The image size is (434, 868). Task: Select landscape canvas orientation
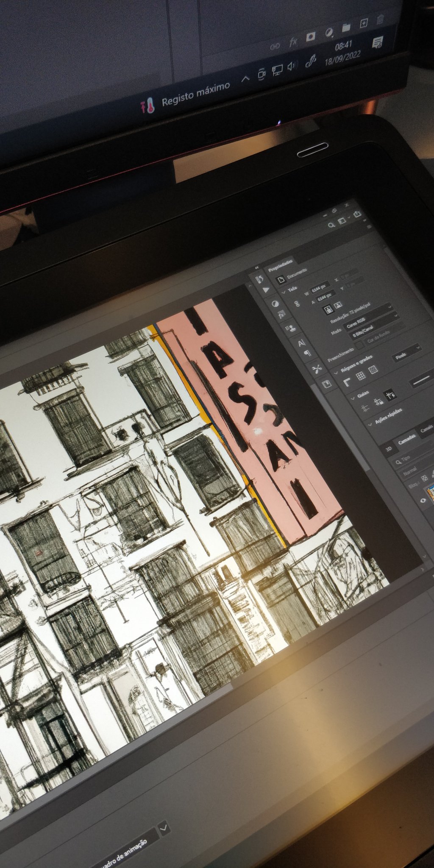click(x=338, y=305)
